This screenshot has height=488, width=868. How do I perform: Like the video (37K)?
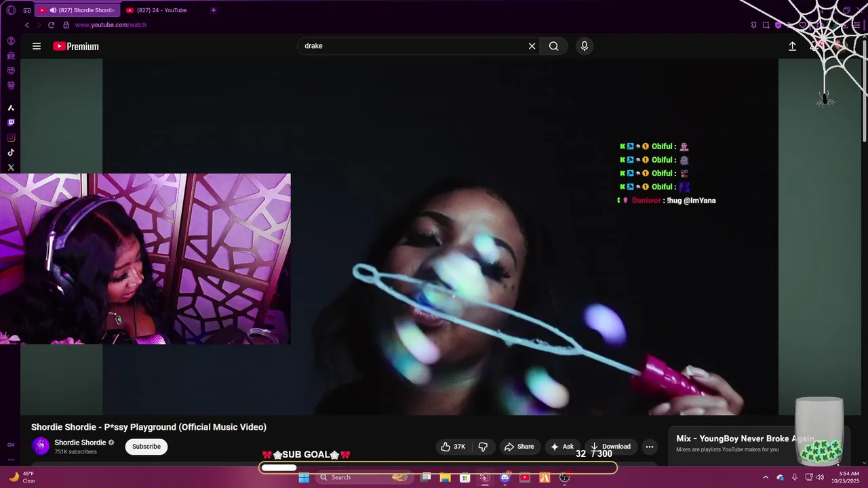[x=453, y=447]
